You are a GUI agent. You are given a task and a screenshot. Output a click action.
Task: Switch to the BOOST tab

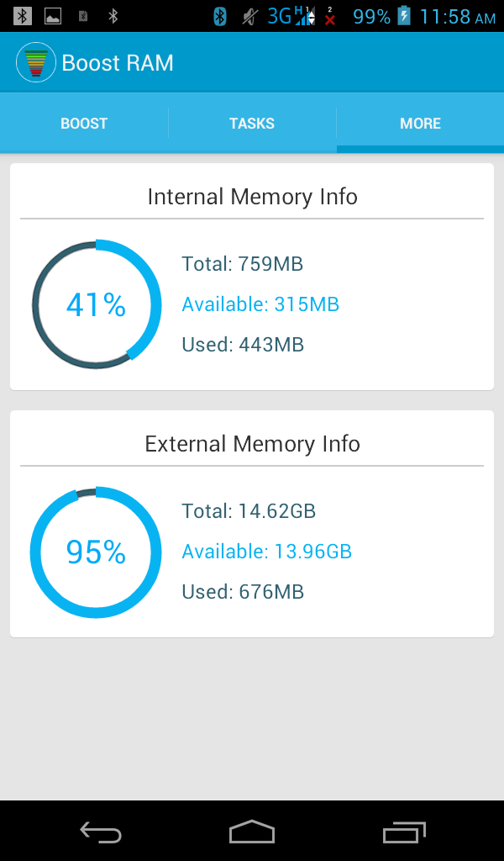[x=84, y=124]
